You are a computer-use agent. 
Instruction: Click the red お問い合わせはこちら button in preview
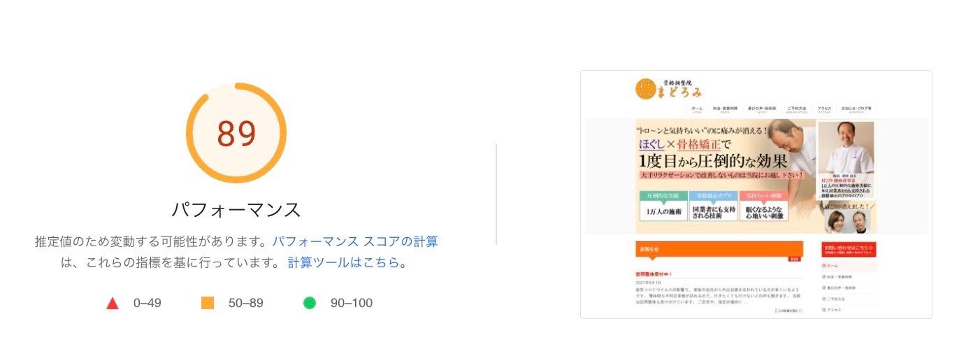pos(848,249)
